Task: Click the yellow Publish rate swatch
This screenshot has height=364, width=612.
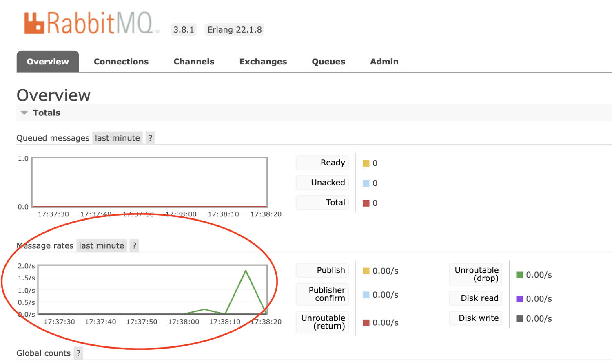Action: [x=366, y=271]
